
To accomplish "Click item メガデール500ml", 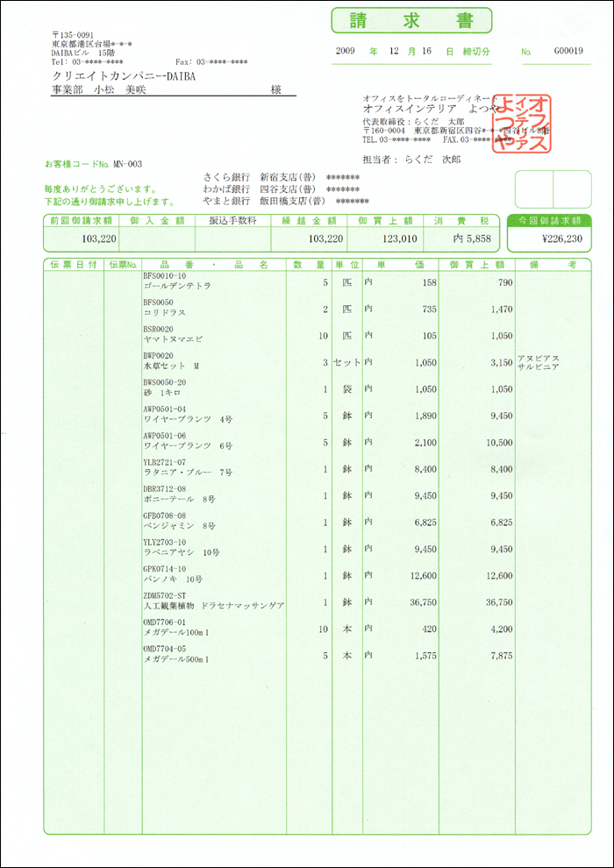I will click(176, 658).
